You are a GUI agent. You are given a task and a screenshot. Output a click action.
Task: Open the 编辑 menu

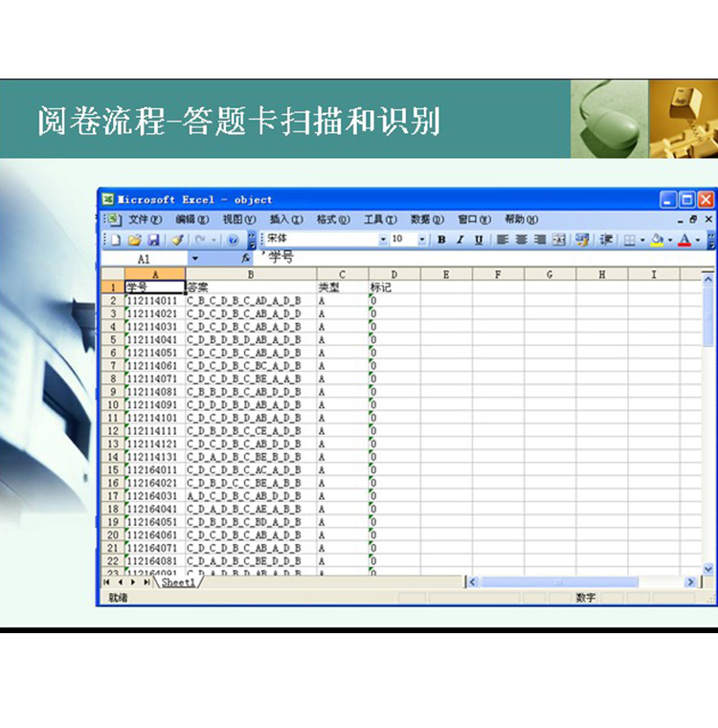tap(191, 219)
